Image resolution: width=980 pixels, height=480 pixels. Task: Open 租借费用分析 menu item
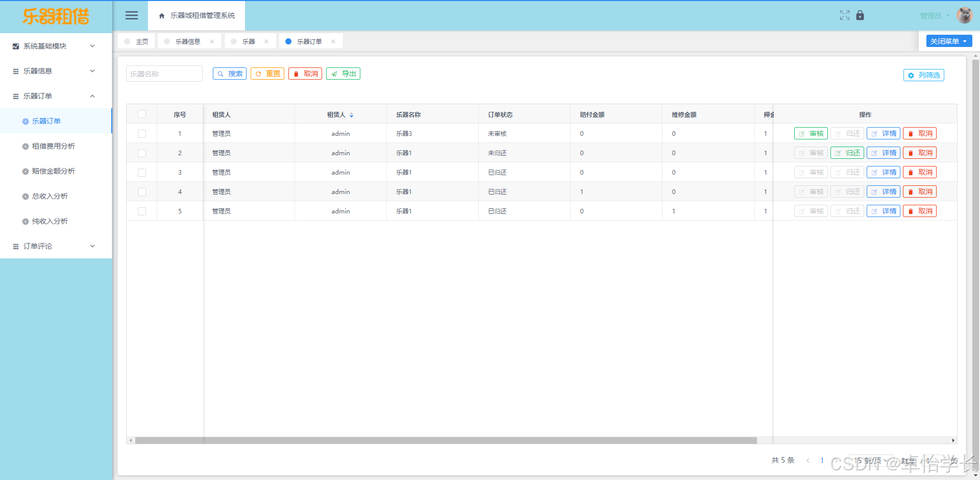pos(56,146)
